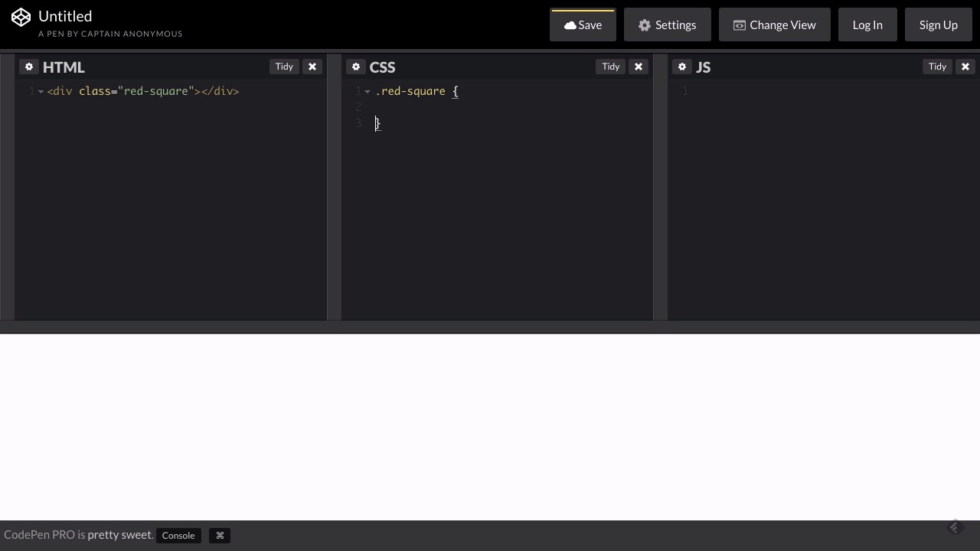980x551 pixels.
Task: Open the Change View menu
Action: pyautogui.click(x=775, y=25)
